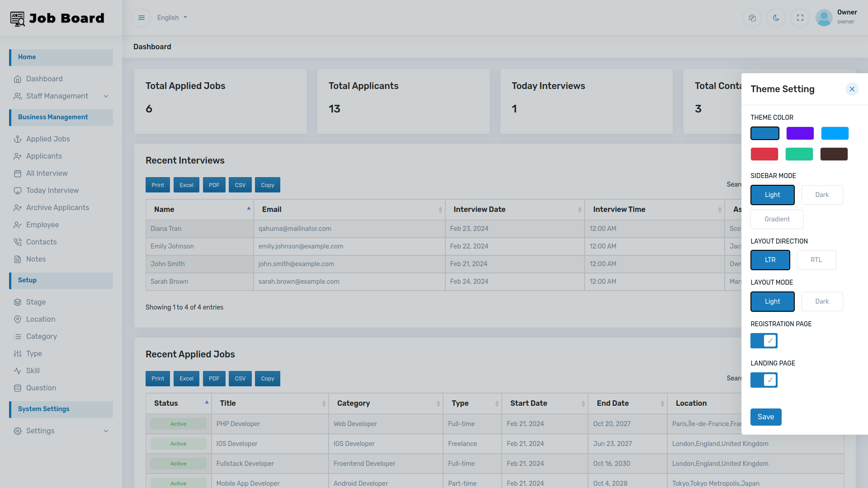This screenshot has height=488, width=868.
Task: Expand the Settings menu
Action: point(40,431)
